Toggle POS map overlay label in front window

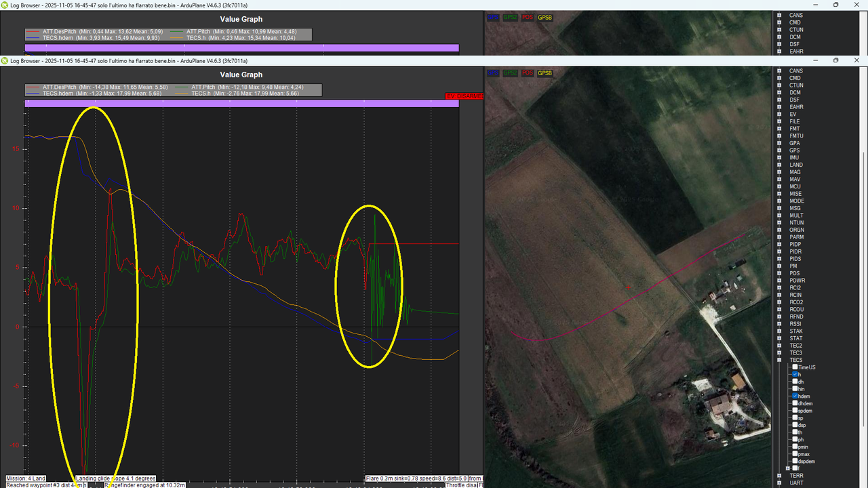tap(527, 73)
